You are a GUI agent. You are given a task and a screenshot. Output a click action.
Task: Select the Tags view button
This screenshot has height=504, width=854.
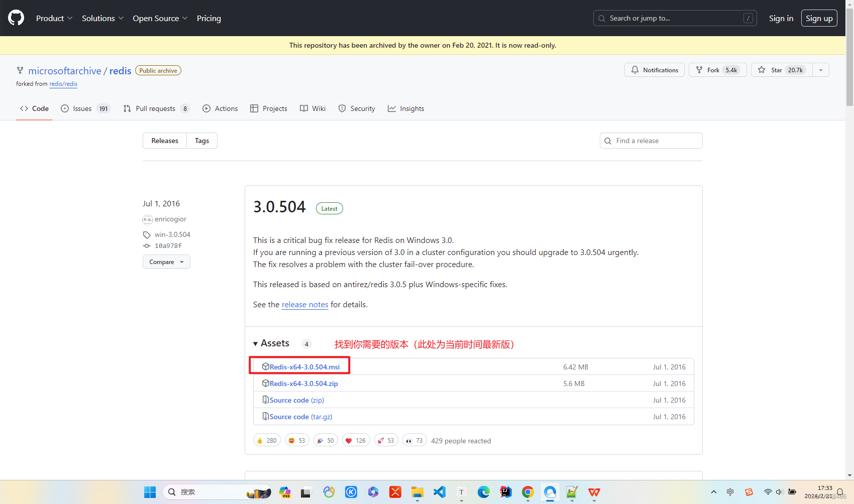202,141
